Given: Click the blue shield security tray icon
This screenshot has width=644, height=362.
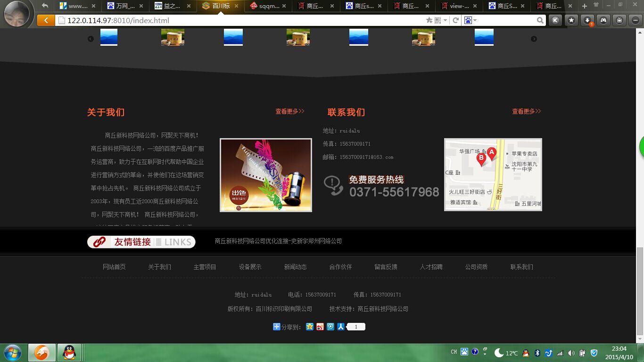Looking at the screenshot, I should coord(594,353).
